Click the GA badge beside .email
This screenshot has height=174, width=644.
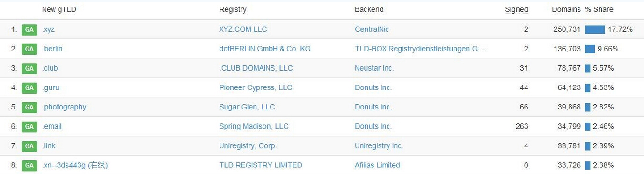[x=29, y=127]
